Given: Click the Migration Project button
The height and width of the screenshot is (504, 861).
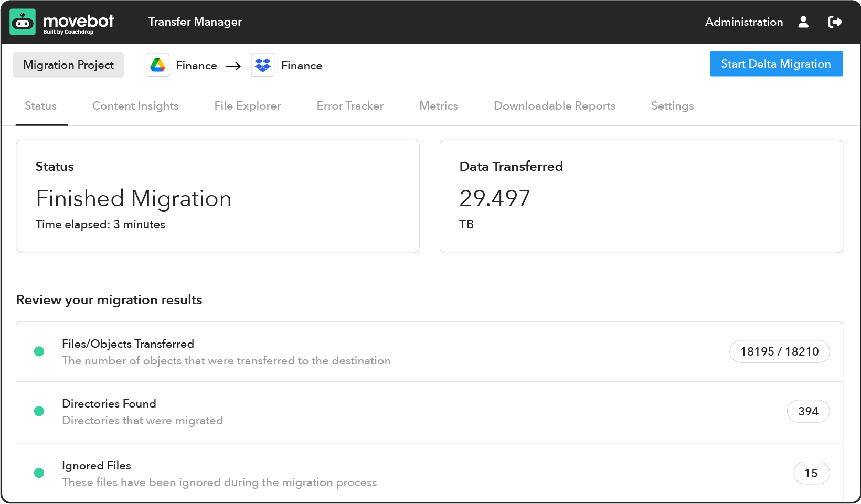Looking at the screenshot, I should pyautogui.click(x=69, y=65).
